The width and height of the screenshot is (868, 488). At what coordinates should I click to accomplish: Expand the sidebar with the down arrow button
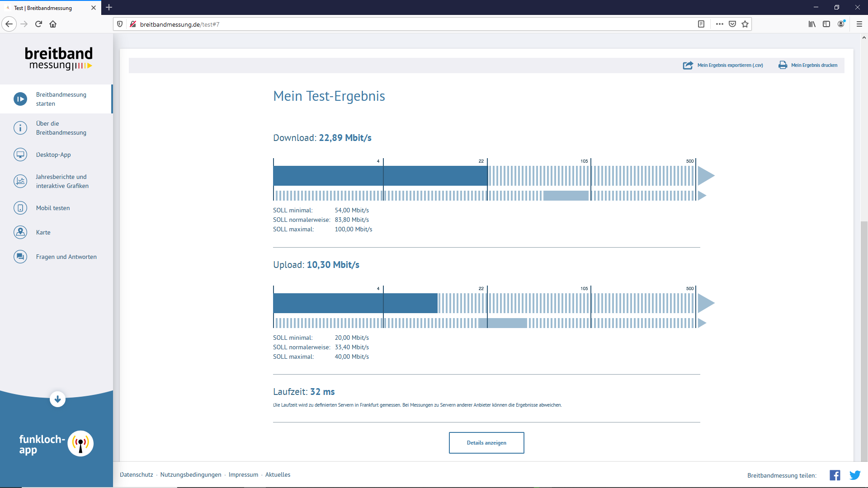(x=57, y=399)
